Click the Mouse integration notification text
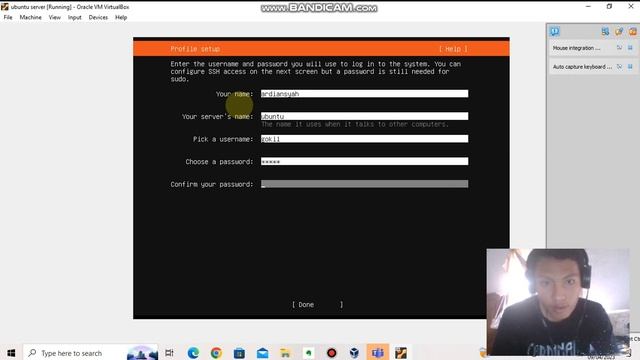The width and height of the screenshot is (640, 360). [x=576, y=48]
